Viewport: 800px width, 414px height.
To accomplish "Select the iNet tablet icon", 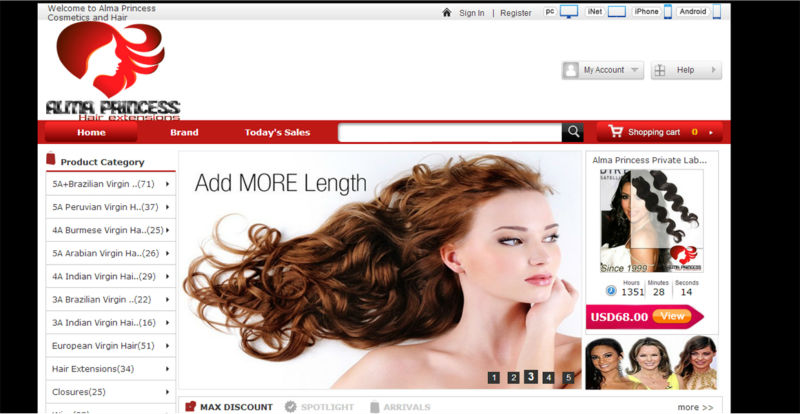I will click(x=616, y=12).
